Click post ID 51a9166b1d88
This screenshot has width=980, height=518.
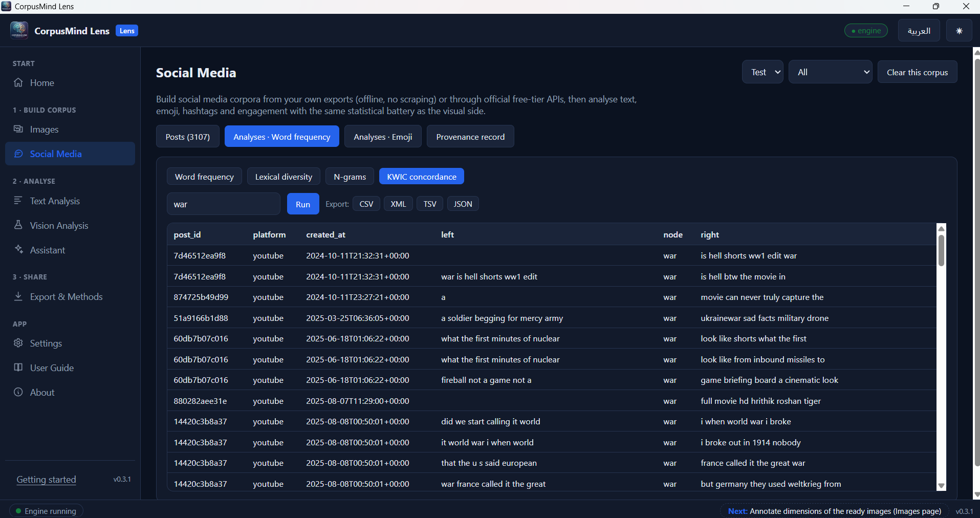(201, 318)
